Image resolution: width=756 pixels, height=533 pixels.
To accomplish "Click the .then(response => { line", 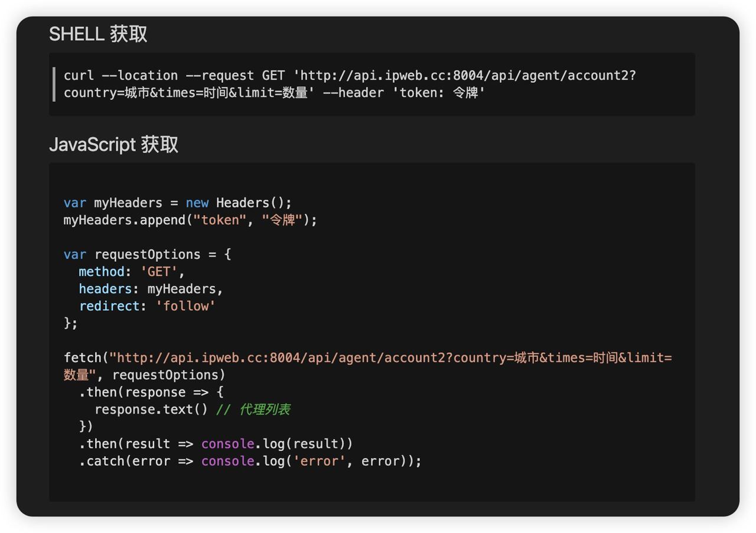I will coord(151,392).
